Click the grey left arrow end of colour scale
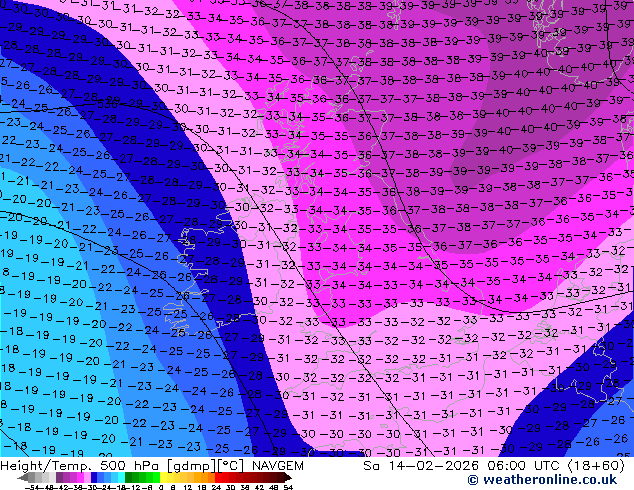634x490 pixels. [x=23, y=477]
